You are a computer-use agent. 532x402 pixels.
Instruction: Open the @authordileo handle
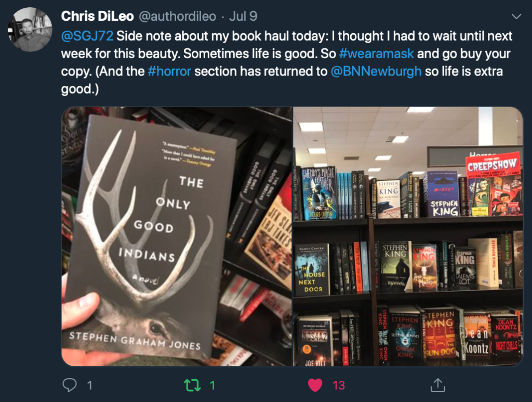pos(178,16)
